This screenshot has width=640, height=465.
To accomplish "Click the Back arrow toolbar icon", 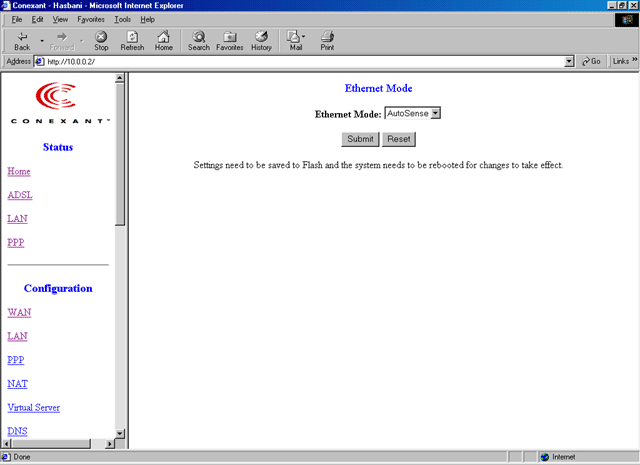I will (22, 40).
